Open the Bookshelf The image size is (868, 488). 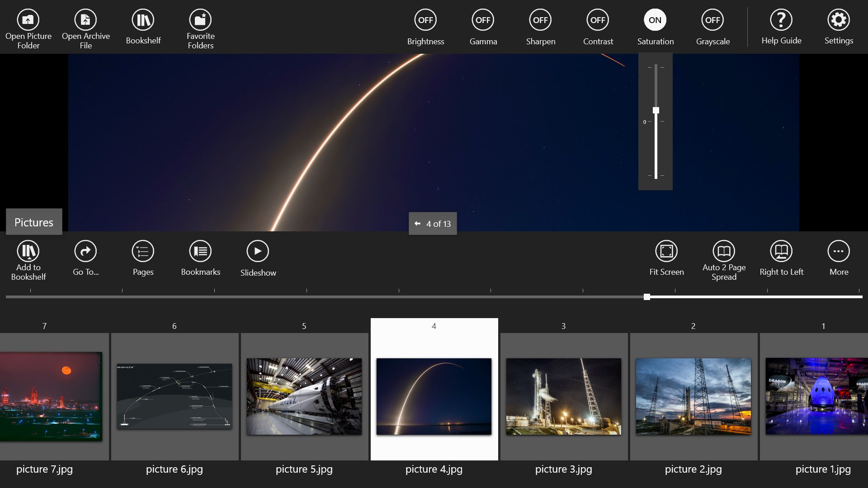pos(143,27)
